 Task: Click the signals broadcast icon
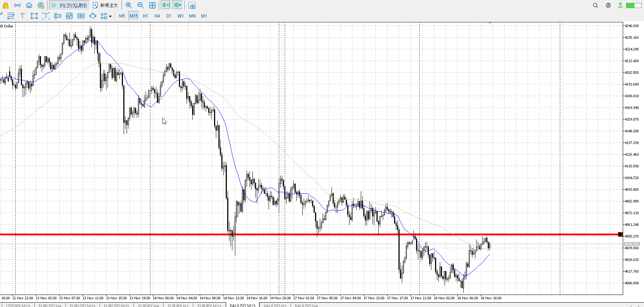tap(17, 5)
